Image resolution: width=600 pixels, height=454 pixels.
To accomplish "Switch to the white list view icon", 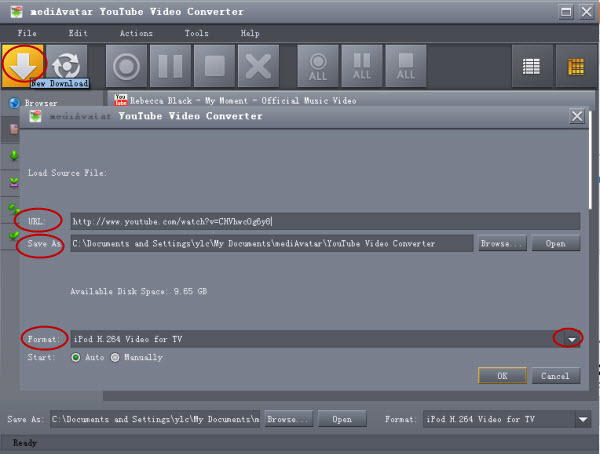I will pos(532,66).
